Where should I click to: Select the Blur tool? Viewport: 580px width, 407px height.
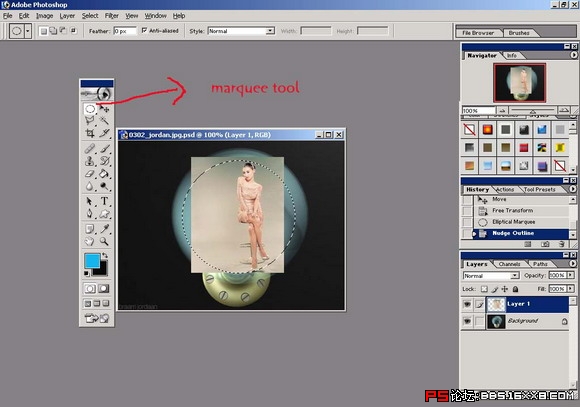[x=90, y=186]
